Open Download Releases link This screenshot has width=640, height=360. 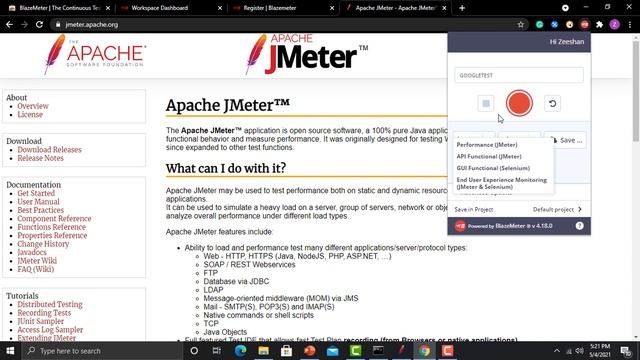[x=49, y=150]
